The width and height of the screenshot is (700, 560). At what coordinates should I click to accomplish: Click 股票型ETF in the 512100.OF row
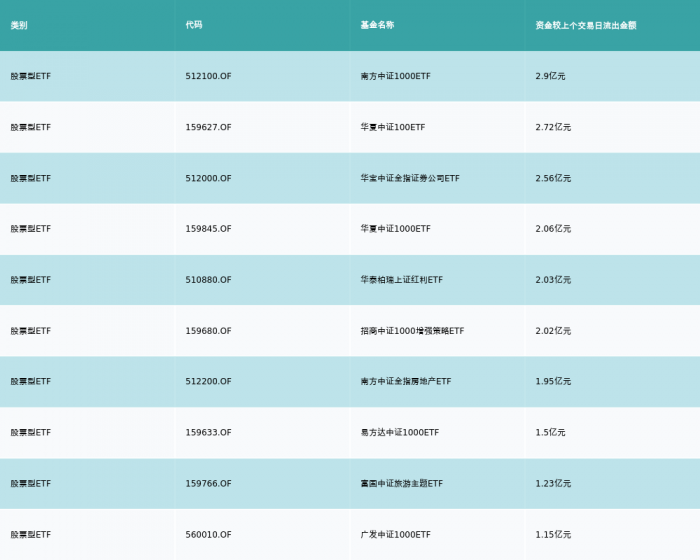pos(31,76)
